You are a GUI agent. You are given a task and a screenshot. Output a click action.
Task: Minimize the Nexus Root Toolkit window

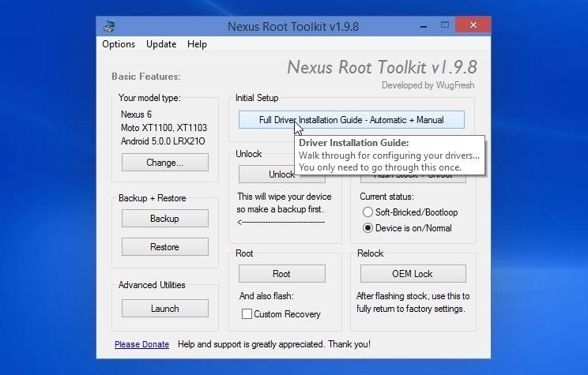(x=424, y=26)
